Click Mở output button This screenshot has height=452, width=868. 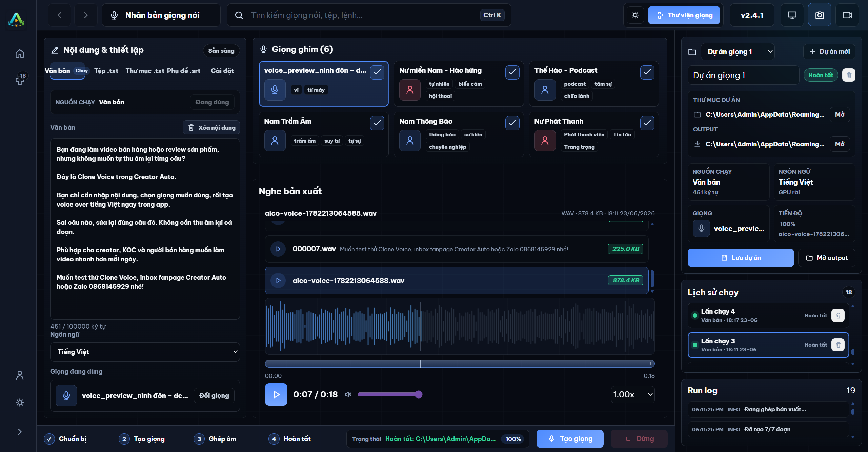click(x=827, y=258)
